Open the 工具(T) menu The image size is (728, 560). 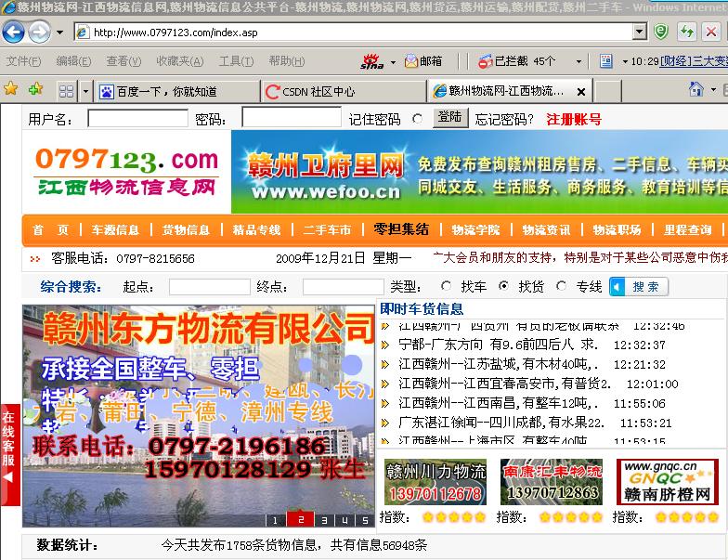click(x=236, y=61)
